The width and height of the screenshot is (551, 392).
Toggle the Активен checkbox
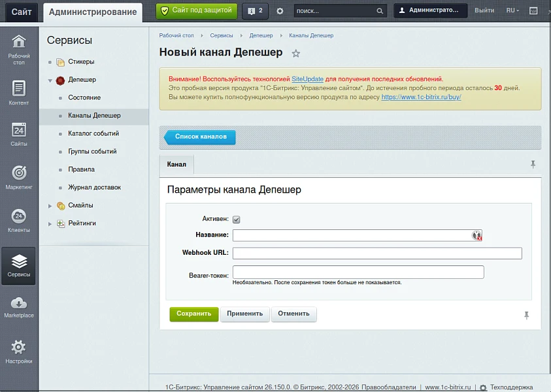(x=237, y=220)
